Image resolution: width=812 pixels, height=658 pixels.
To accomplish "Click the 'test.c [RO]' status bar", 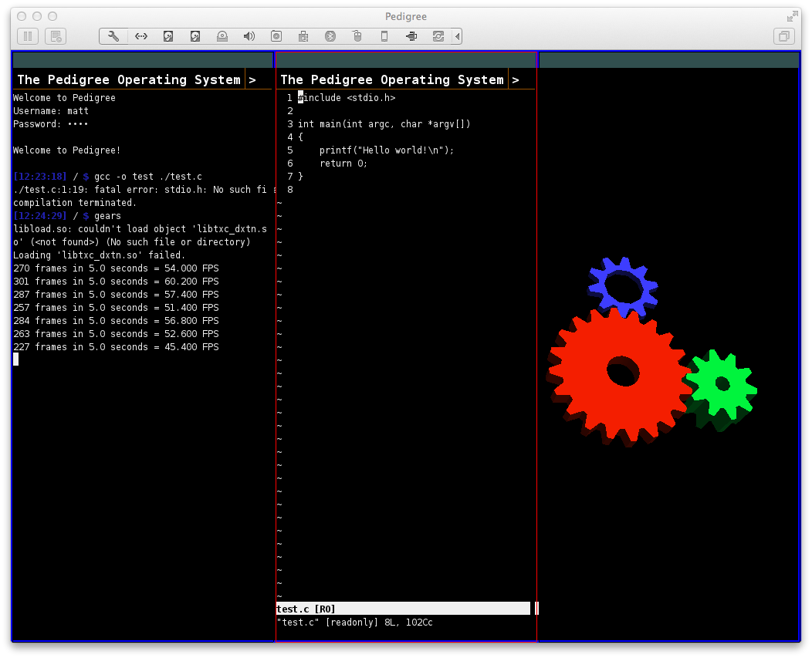I will 404,609.
